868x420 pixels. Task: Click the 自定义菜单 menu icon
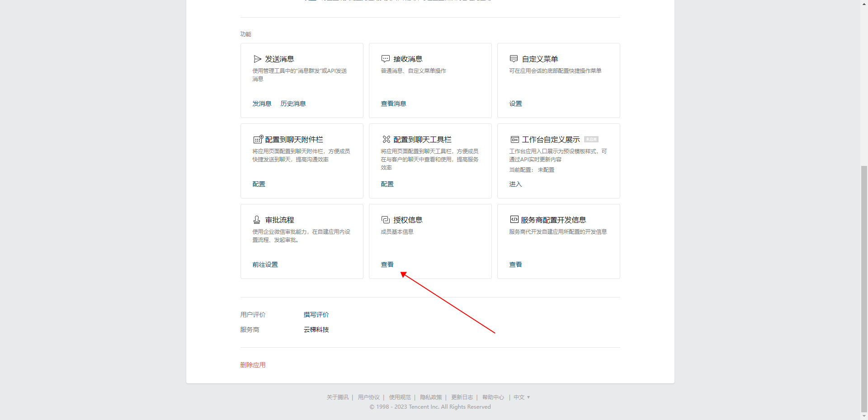514,59
